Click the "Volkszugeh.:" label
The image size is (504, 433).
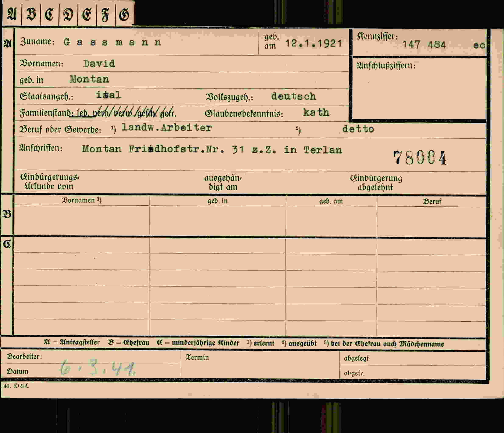pyautogui.click(x=229, y=97)
